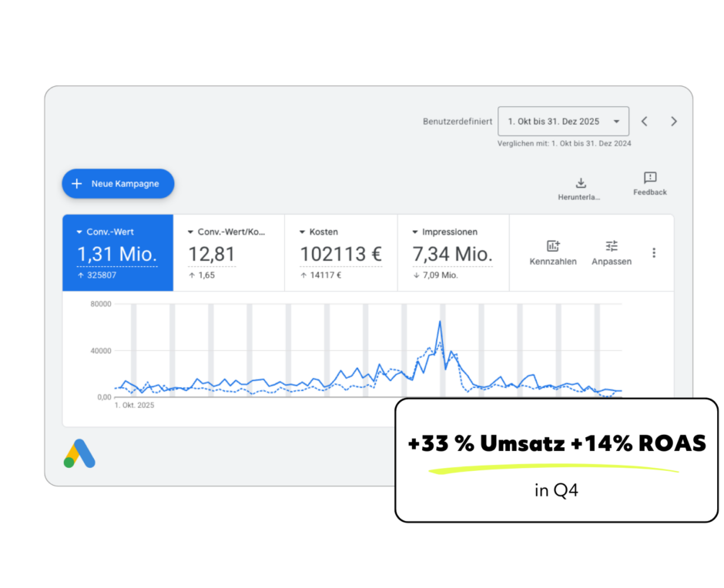Click the comparison text 'Verglichen mit' below date
724x588 pixels.
click(x=564, y=144)
